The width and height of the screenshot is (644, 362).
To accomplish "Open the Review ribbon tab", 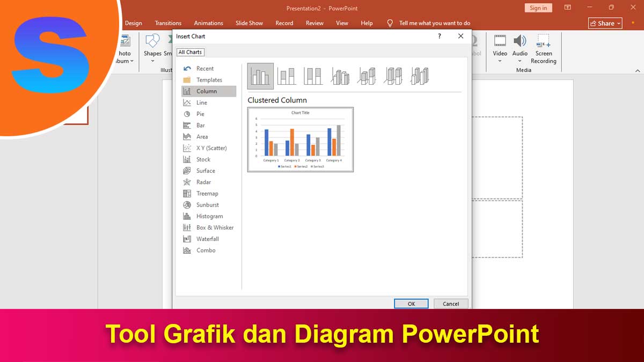I will point(314,23).
